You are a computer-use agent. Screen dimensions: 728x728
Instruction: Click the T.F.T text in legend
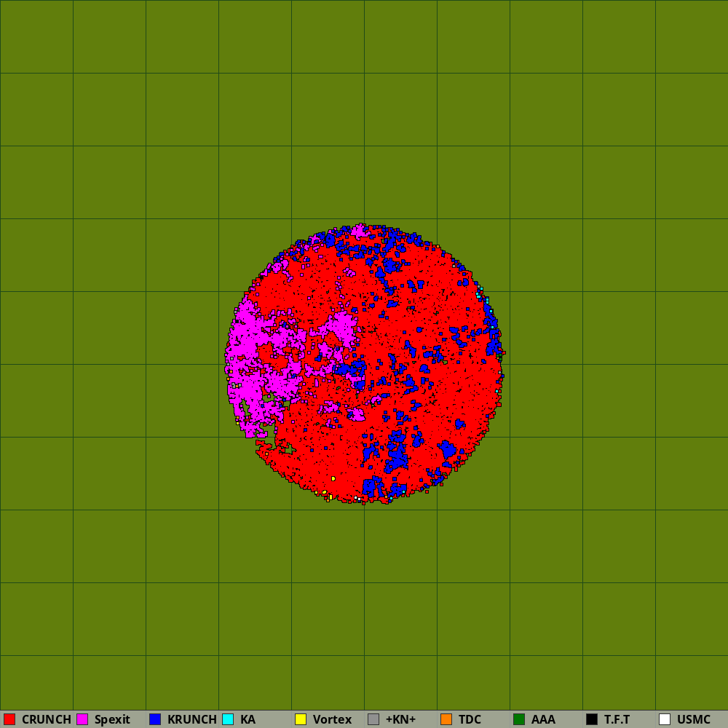pos(617,719)
